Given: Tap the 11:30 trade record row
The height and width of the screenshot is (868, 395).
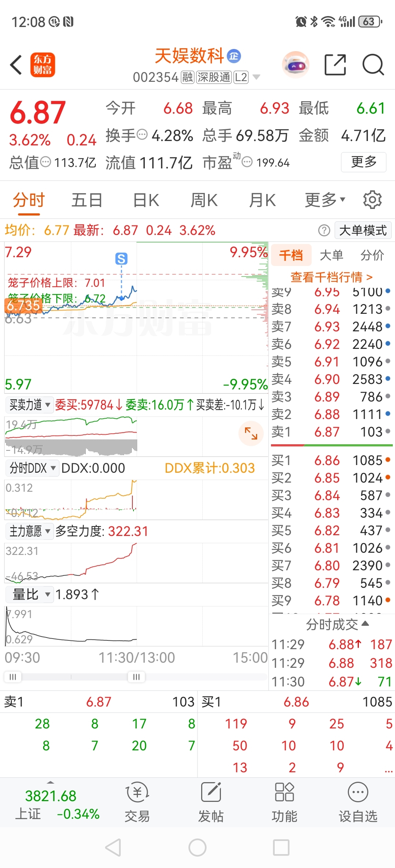Looking at the screenshot, I should tap(332, 682).
